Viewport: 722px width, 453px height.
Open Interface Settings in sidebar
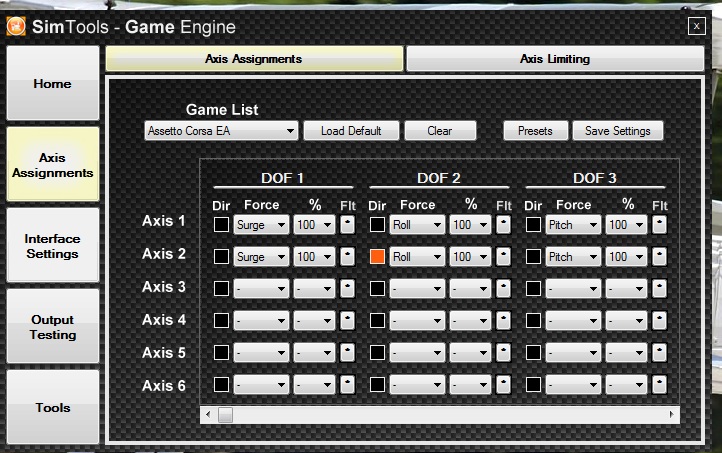52,246
